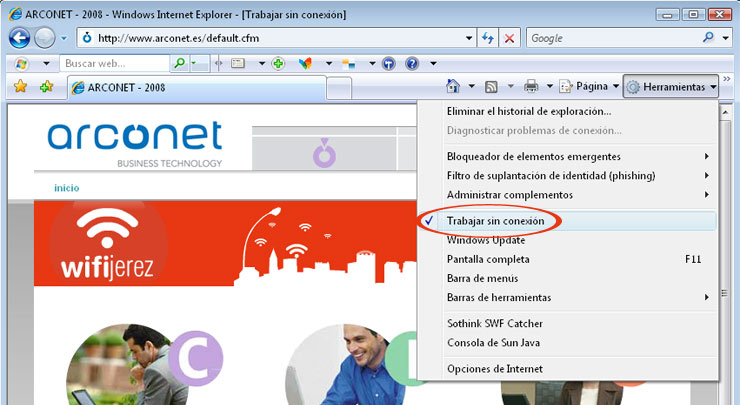Open the Administrar complementos submenu
The image size is (740, 405).
click(568, 195)
